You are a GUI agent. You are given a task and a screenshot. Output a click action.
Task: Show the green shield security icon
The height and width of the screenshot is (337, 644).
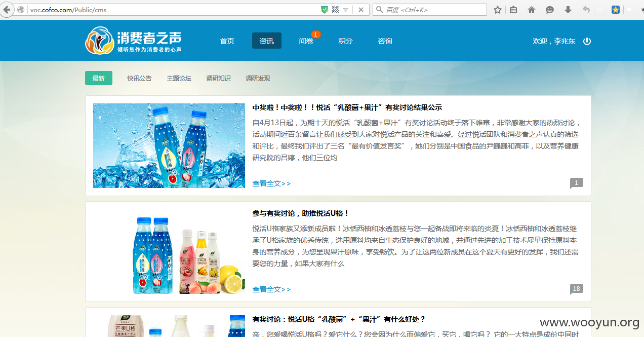point(325,10)
